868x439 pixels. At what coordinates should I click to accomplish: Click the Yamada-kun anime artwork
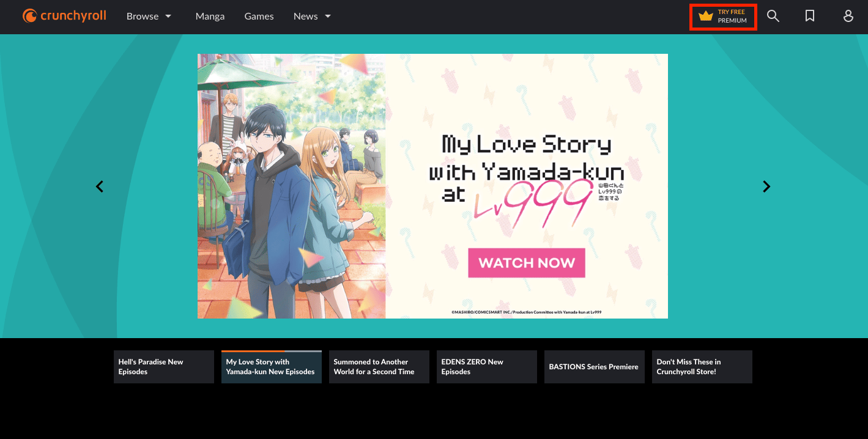pyautogui.click(x=291, y=186)
